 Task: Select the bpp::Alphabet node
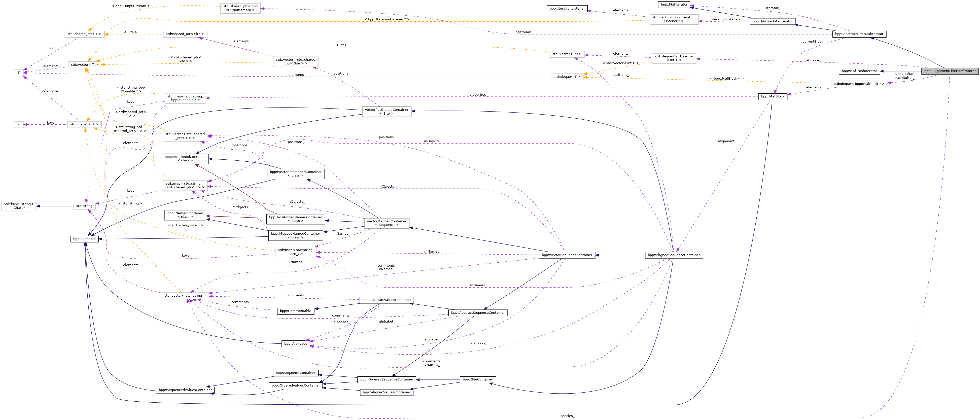point(296,343)
